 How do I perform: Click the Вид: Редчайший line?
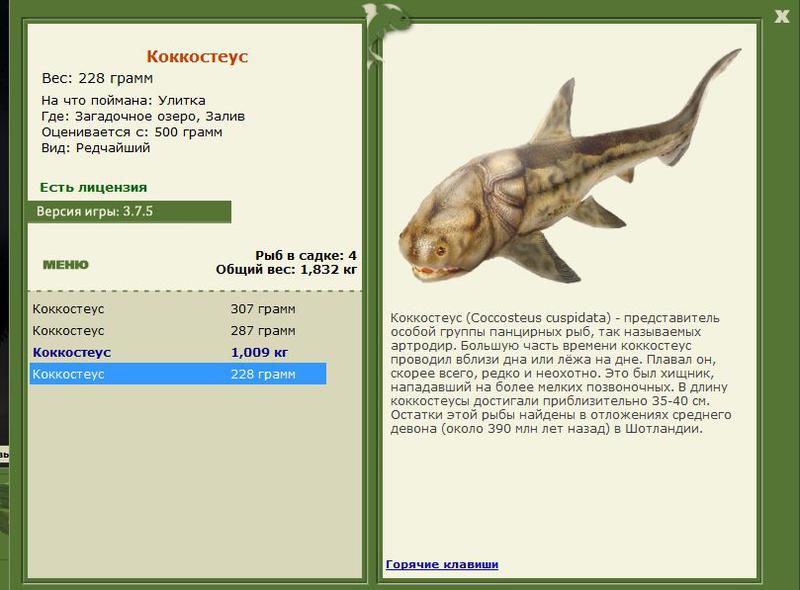coord(96,148)
